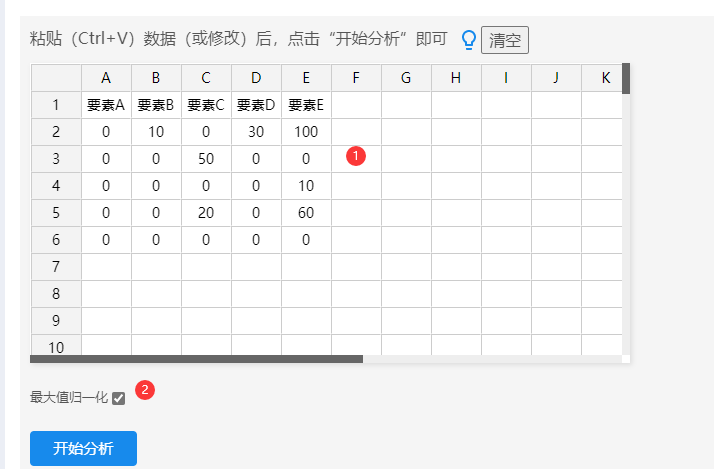Click the lightbulb hint icon

pos(468,40)
